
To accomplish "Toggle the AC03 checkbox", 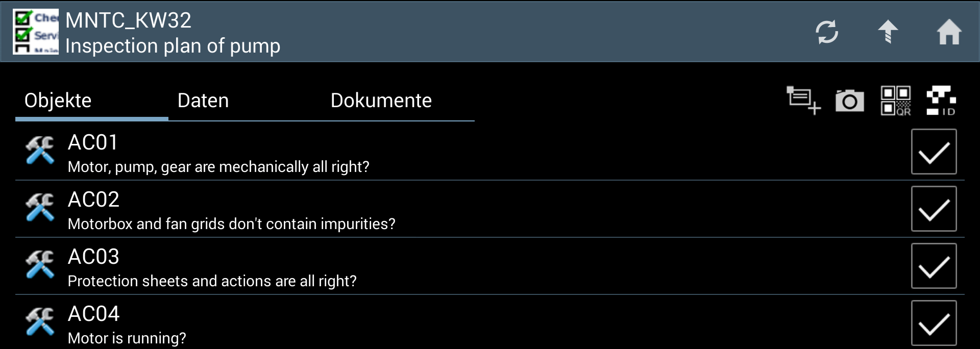I will tap(934, 266).
